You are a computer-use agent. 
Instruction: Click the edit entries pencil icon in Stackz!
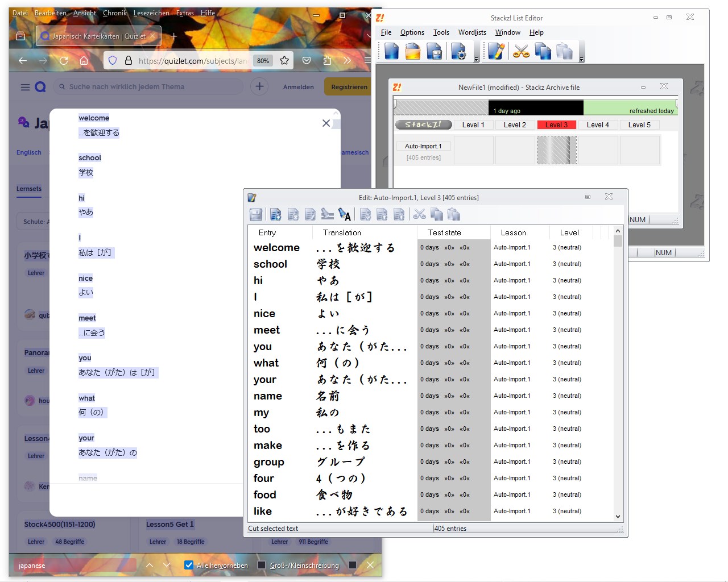497,52
